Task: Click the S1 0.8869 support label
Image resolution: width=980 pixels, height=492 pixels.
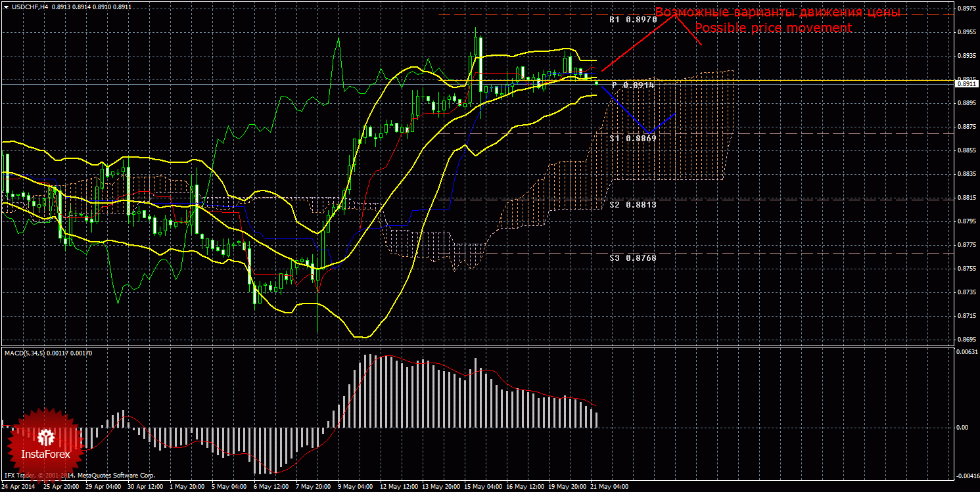Action: click(x=633, y=139)
